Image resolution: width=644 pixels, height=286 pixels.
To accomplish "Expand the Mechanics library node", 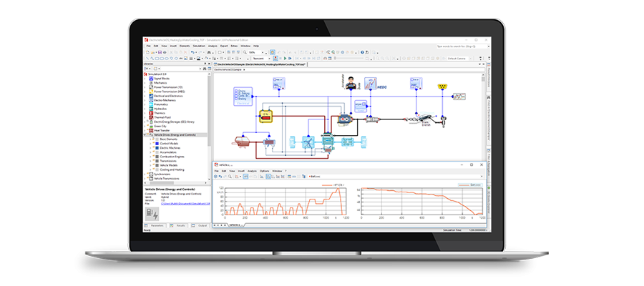I will click(145, 82).
